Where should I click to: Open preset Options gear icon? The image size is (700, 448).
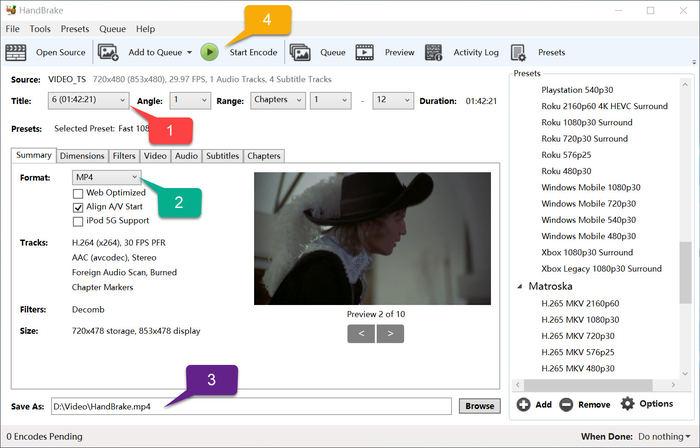coord(628,404)
